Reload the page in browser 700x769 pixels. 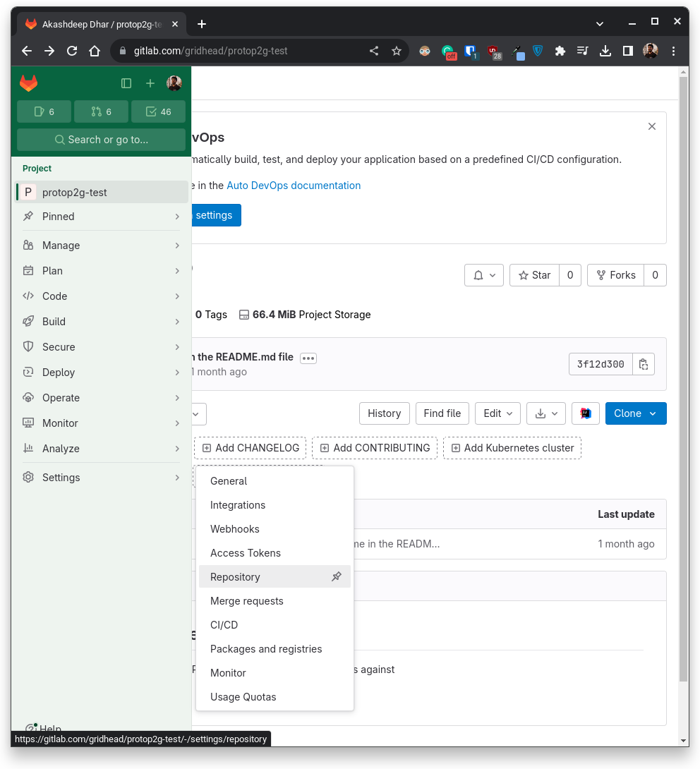71,51
